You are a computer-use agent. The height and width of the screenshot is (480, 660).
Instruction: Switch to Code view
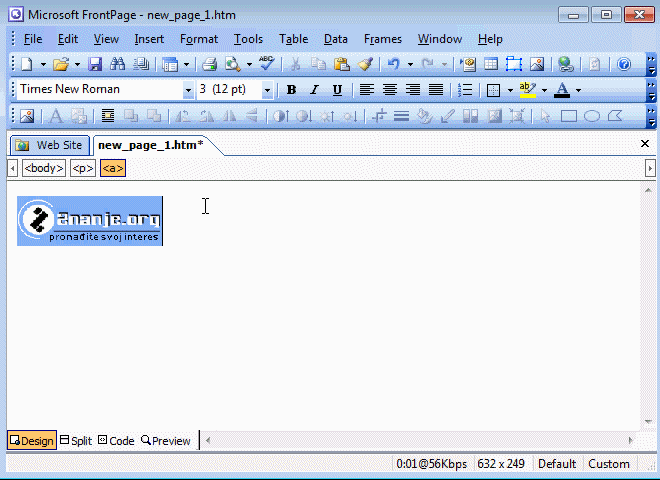tap(116, 440)
